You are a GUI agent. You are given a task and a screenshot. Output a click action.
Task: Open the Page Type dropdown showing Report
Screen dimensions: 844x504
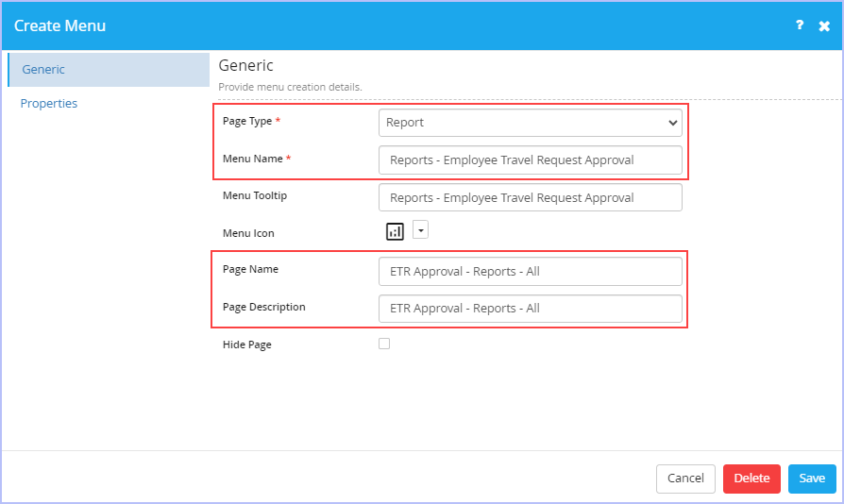pos(531,123)
